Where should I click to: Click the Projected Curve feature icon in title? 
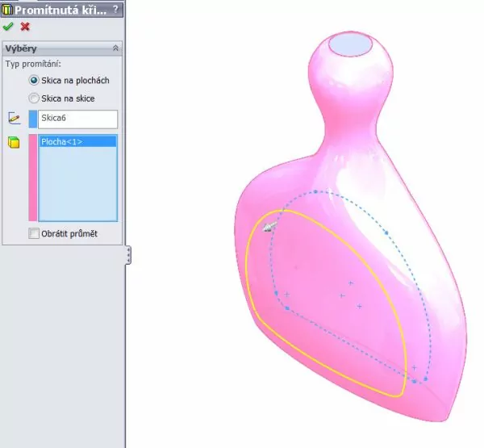7,8
